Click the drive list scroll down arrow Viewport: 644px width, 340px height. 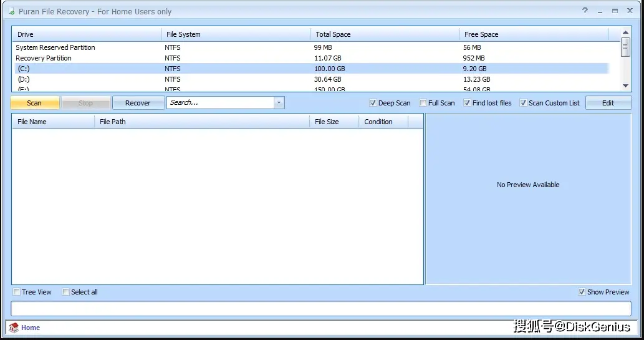[x=625, y=85]
